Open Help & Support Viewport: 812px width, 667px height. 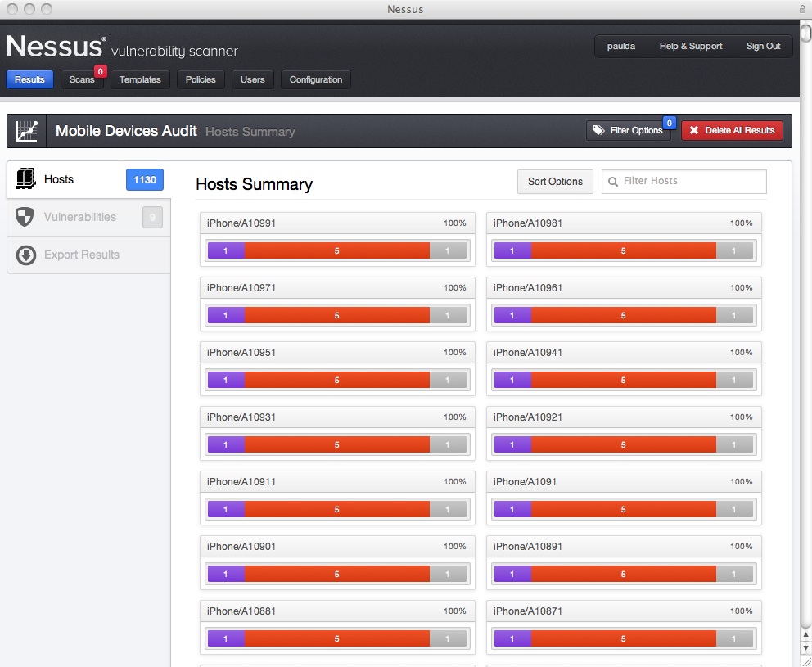coord(690,46)
